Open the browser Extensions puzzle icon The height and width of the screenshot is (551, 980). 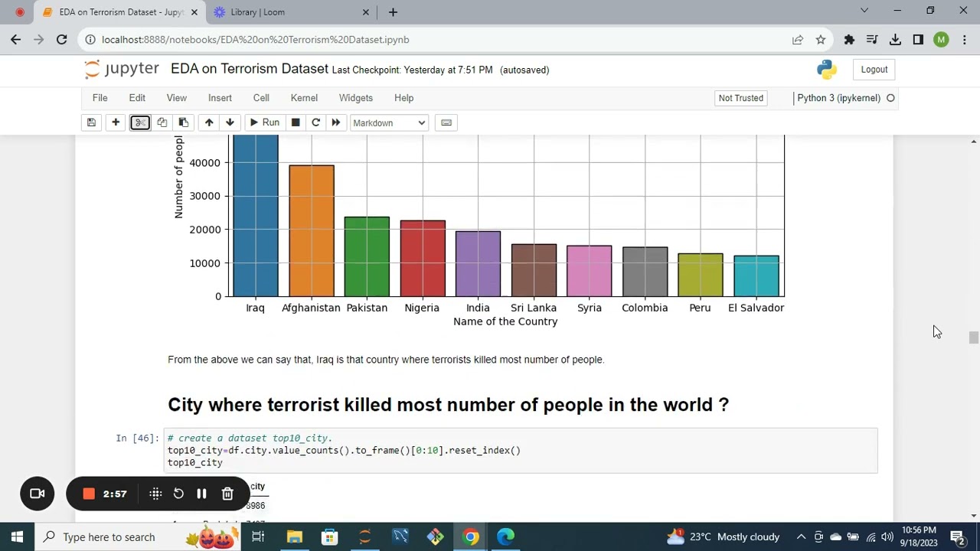849,40
